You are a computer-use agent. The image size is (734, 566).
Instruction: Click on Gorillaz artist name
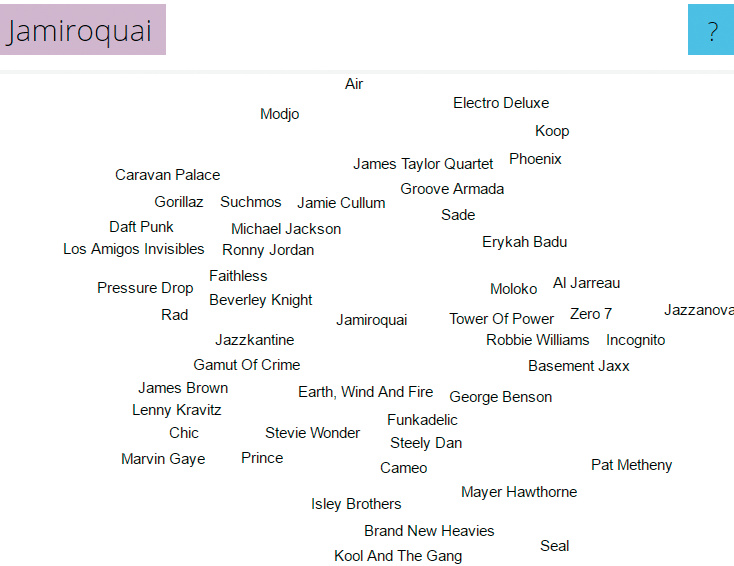point(179,202)
